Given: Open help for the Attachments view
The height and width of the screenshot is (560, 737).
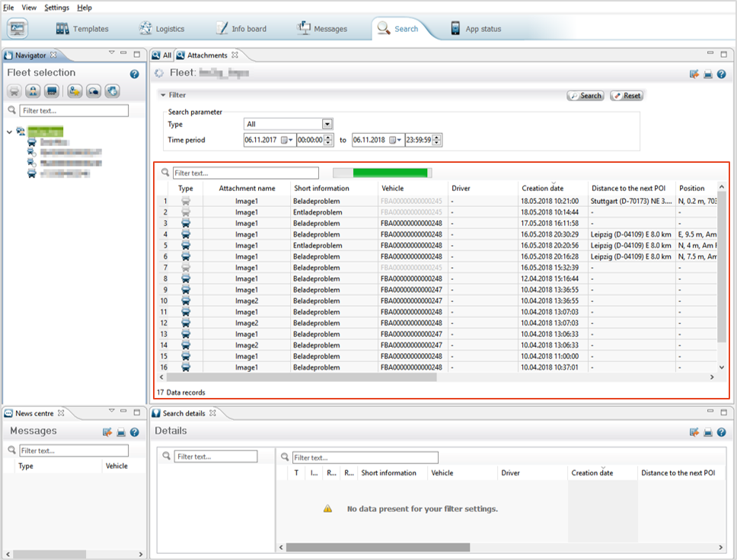Looking at the screenshot, I should (x=722, y=75).
